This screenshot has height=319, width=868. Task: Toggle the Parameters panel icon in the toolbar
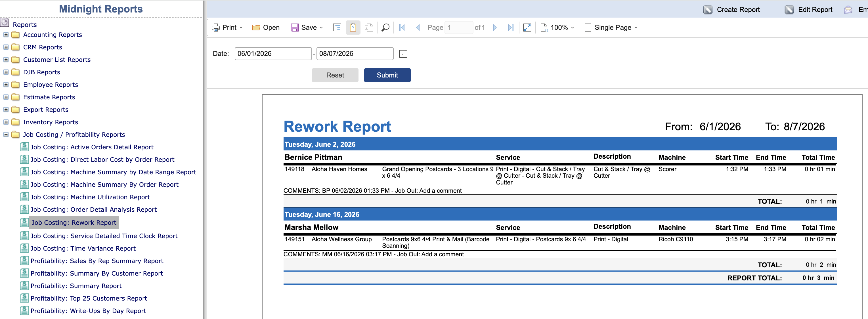(353, 28)
